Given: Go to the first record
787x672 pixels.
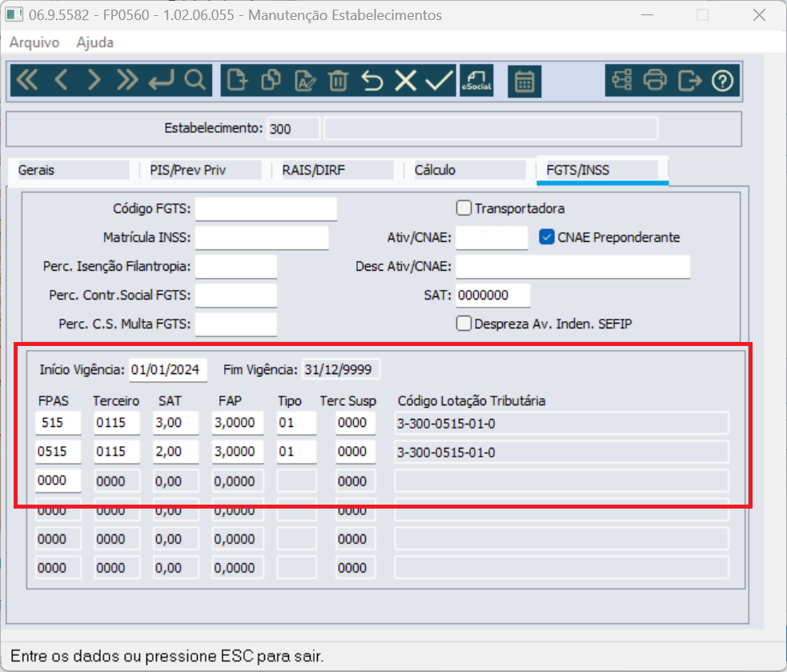Looking at the screenshot, I should (27, 80).
